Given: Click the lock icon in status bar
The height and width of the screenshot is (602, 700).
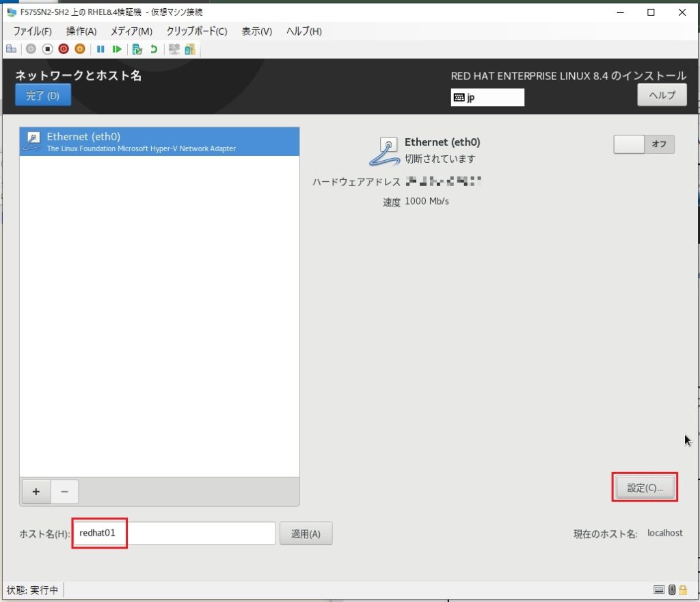Looking at the screenshot, I should point(683,590).
